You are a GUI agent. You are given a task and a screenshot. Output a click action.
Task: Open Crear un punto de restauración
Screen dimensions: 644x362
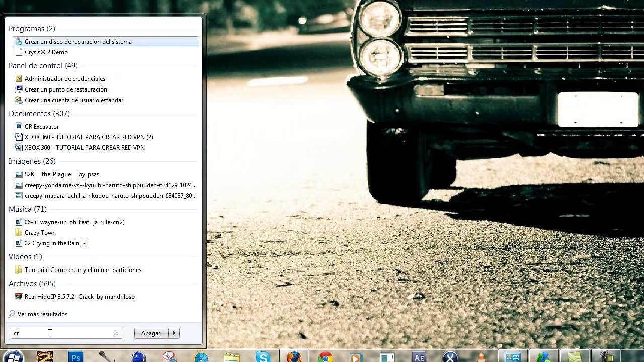(x=65, y=89)
